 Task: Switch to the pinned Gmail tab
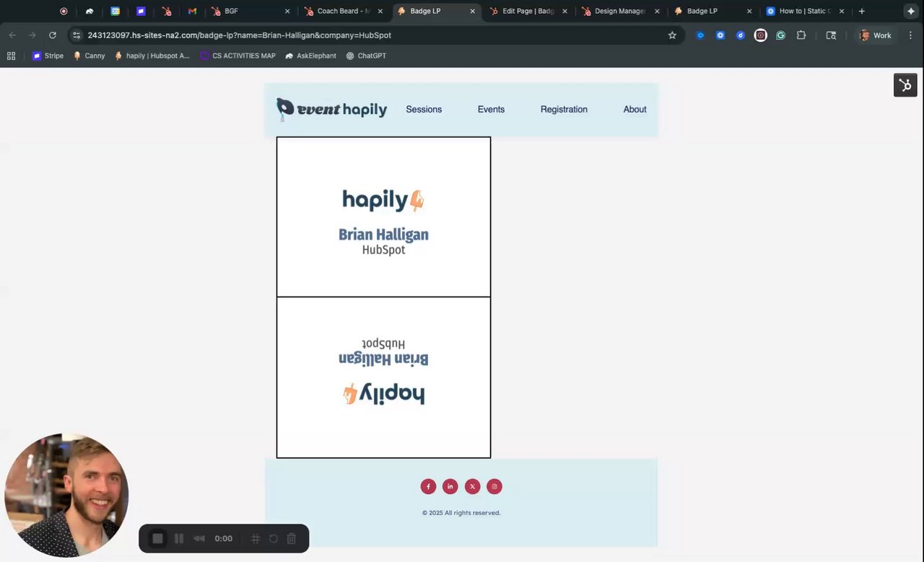192,12
